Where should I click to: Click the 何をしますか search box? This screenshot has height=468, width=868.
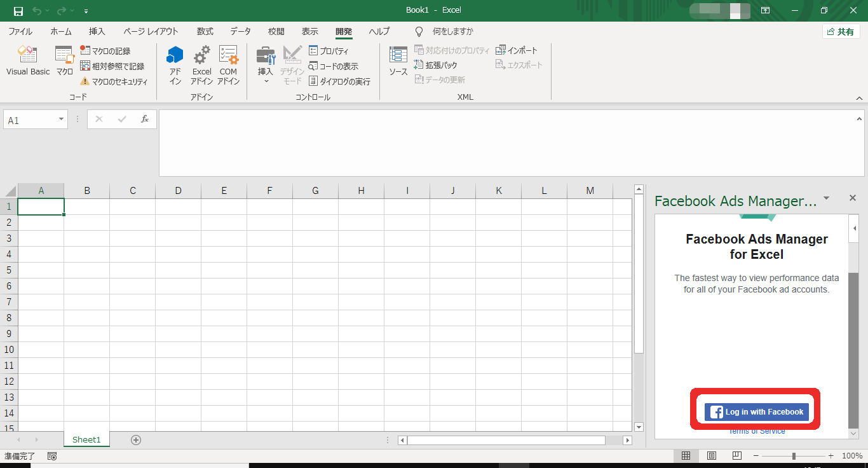[452, 31]
